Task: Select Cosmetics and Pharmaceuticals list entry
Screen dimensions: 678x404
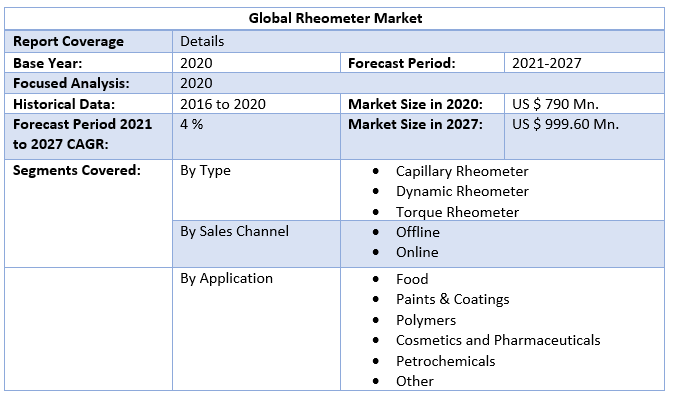Action: 498,340
